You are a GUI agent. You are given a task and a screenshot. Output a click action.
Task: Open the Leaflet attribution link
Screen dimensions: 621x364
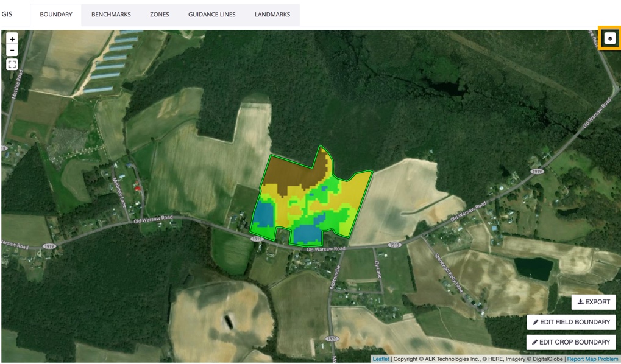click(x=381, y=359)
